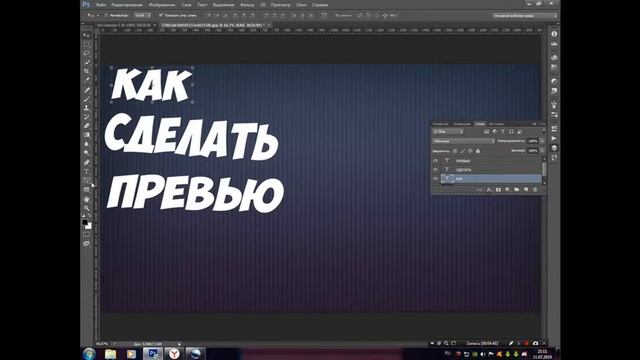640x360 pixels.
Task: Select the Healing Brush tool
Action: [87, 90]
